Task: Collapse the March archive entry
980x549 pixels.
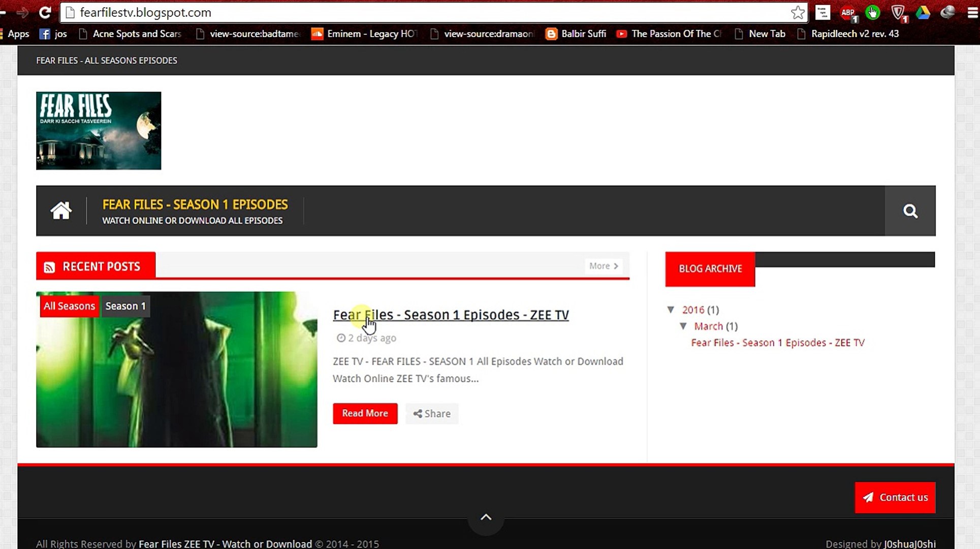Action: point(683,326)
